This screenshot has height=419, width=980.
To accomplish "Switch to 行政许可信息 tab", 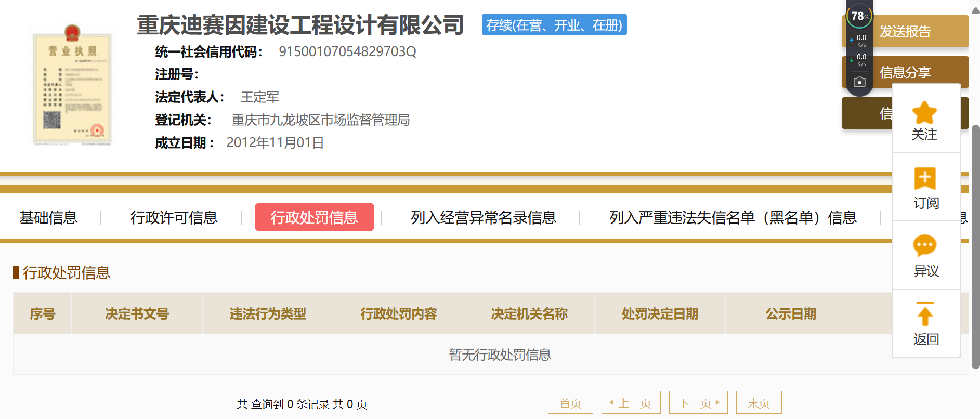I will tap(174, 217).
